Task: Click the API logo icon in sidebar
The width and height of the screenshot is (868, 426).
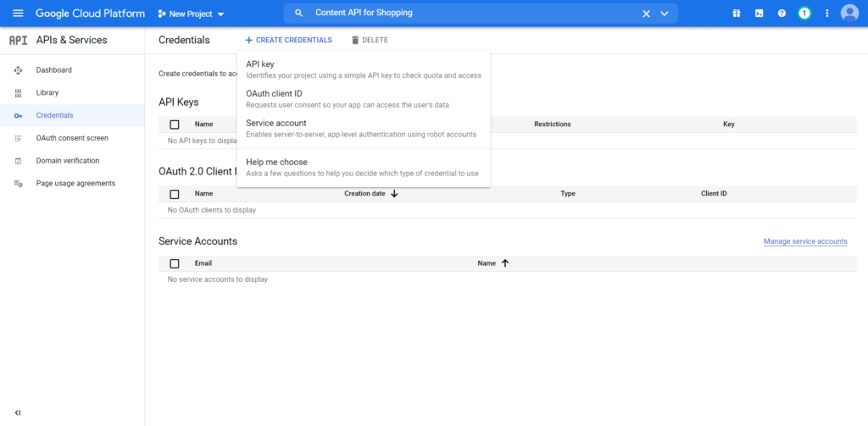Action: click(x=19, y=41)
